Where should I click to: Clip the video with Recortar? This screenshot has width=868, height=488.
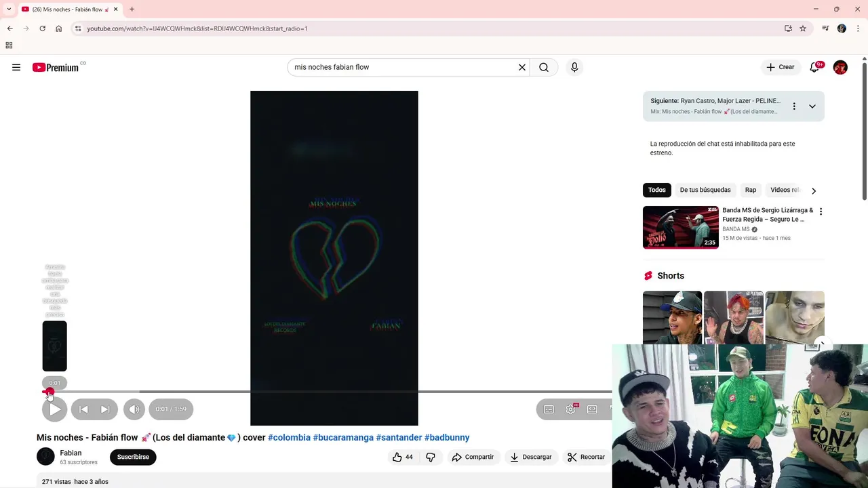(x=587, y=457)
